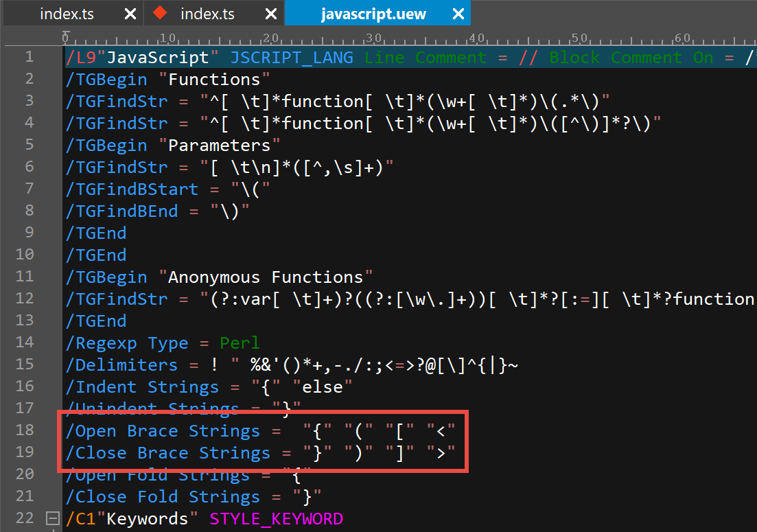Click line number 1 in the gutter
Screen dimensions: 757x532
[x=29, y=57]
